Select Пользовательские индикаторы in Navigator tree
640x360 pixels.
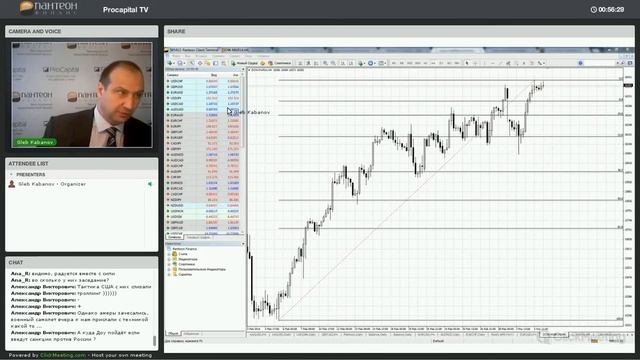click(202, 269)
